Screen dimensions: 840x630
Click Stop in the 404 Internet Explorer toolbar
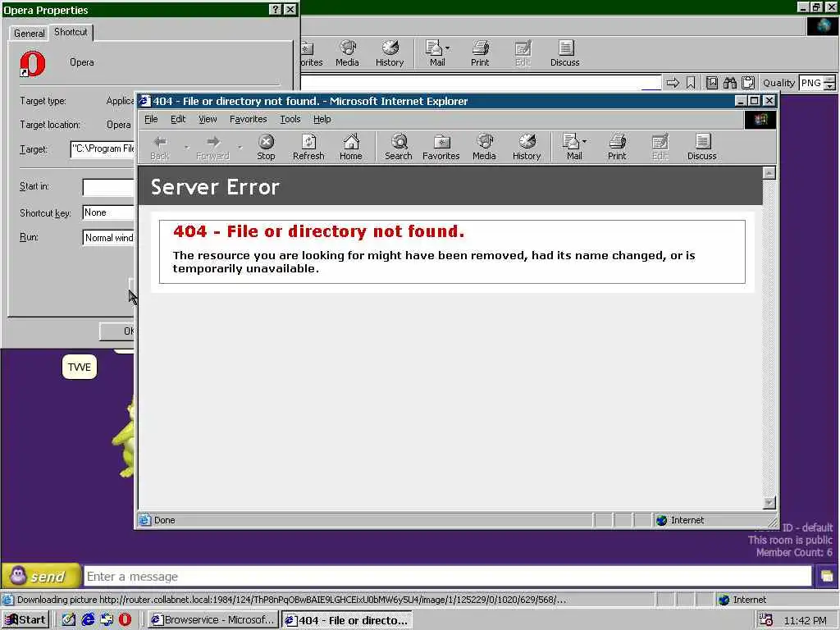(266, 147)
